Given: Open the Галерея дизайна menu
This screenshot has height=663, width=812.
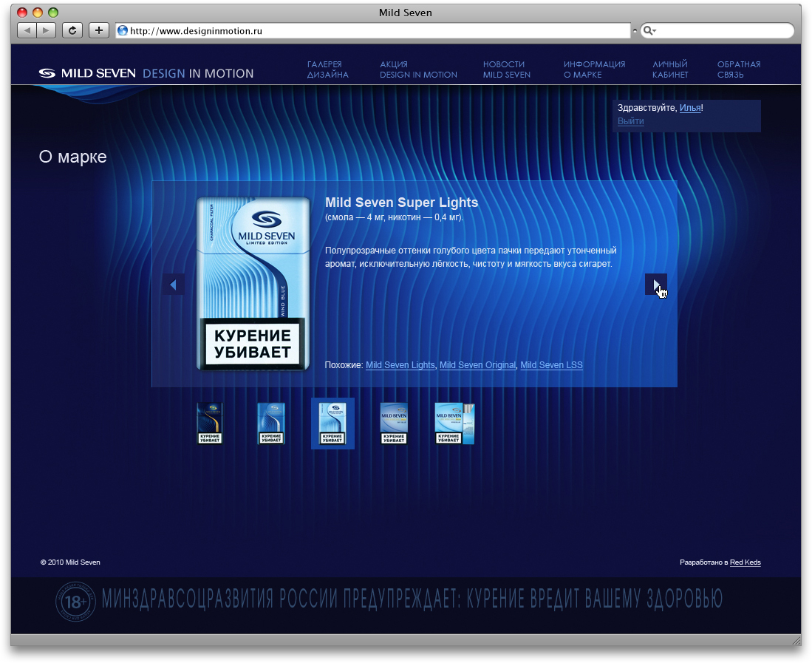Looking at the screenshot, I should tap(327, 69).
